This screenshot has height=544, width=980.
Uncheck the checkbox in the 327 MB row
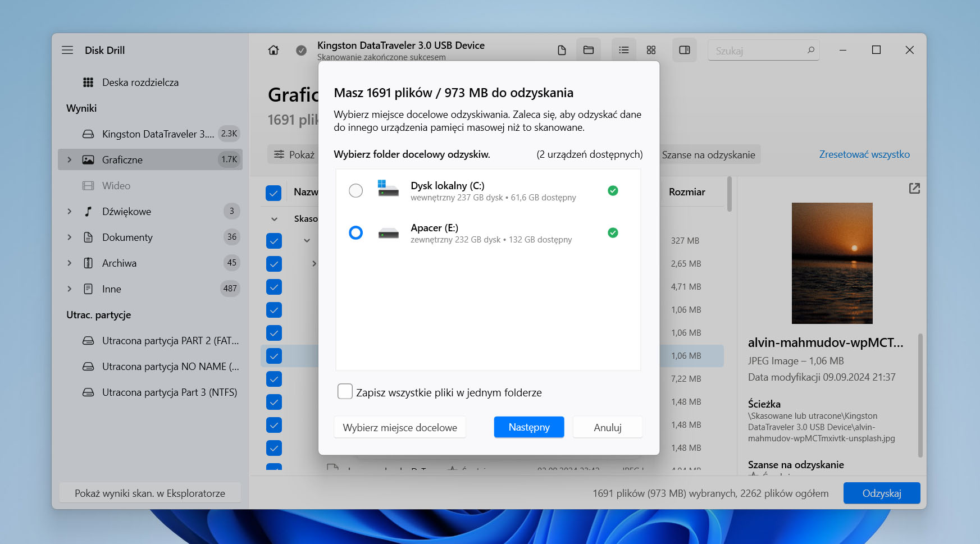[x=274, y=241]
